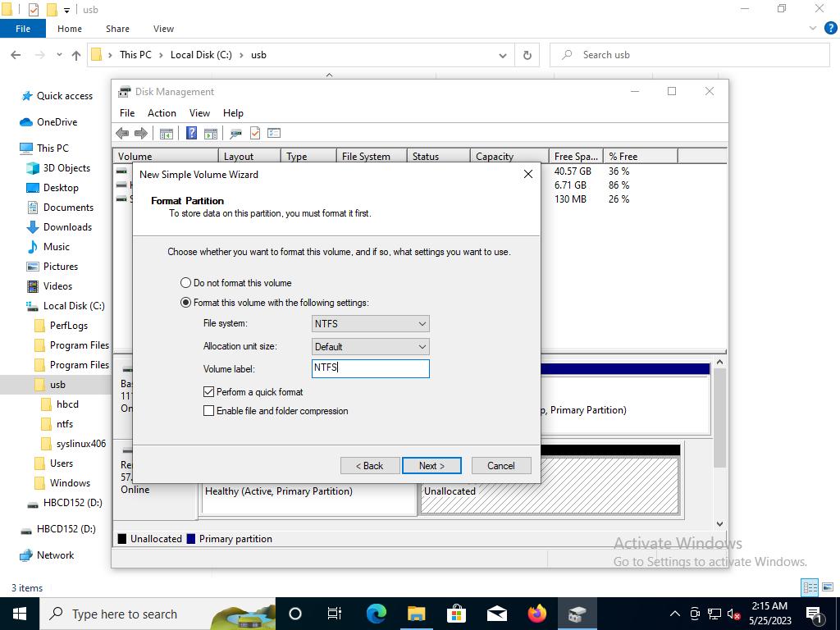This screenshot has width=840, height=630.
Task: Click the checklist settings toolbar icon
Action: [274, 133]
